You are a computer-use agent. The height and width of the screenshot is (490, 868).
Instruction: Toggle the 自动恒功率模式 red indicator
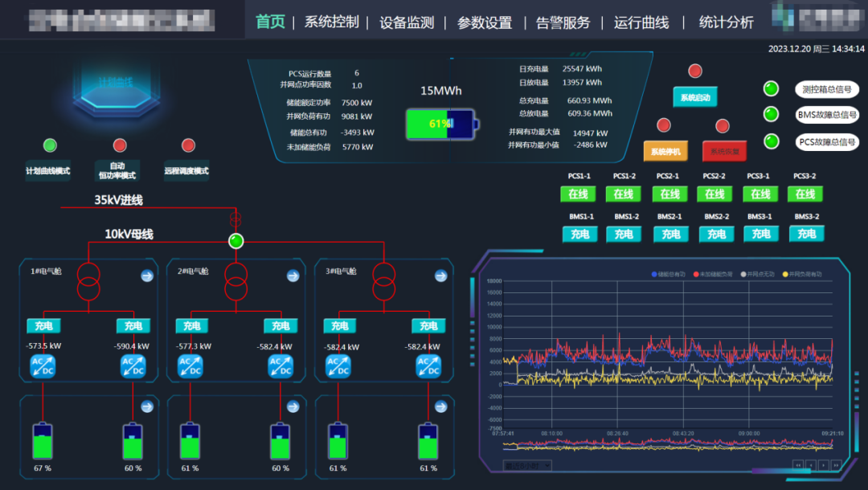click(x=120, y=145)
